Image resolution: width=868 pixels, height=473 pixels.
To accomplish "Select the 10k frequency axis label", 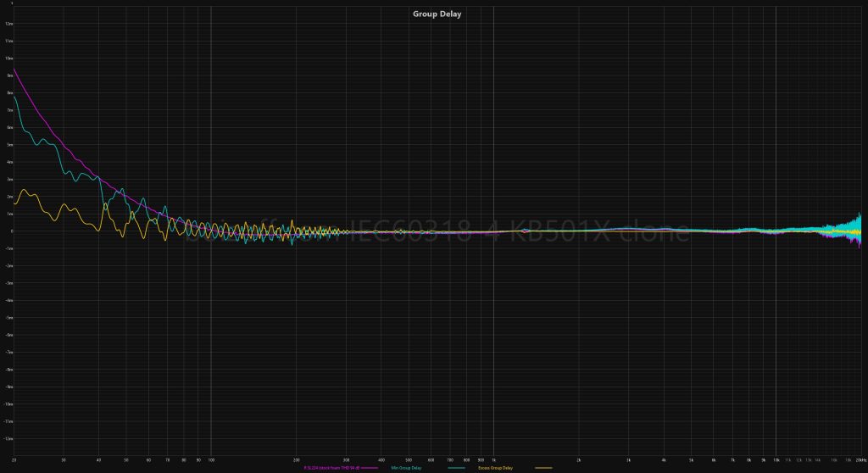I will 776,459.
